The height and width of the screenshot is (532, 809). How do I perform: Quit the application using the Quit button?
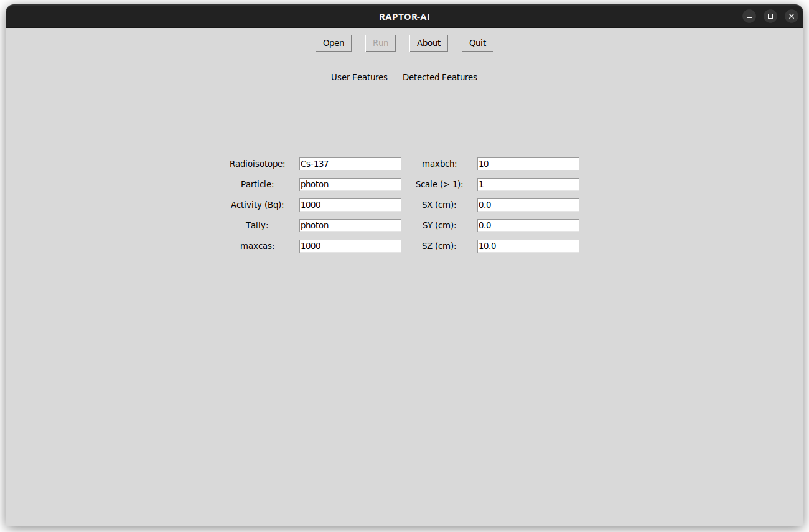477,43
